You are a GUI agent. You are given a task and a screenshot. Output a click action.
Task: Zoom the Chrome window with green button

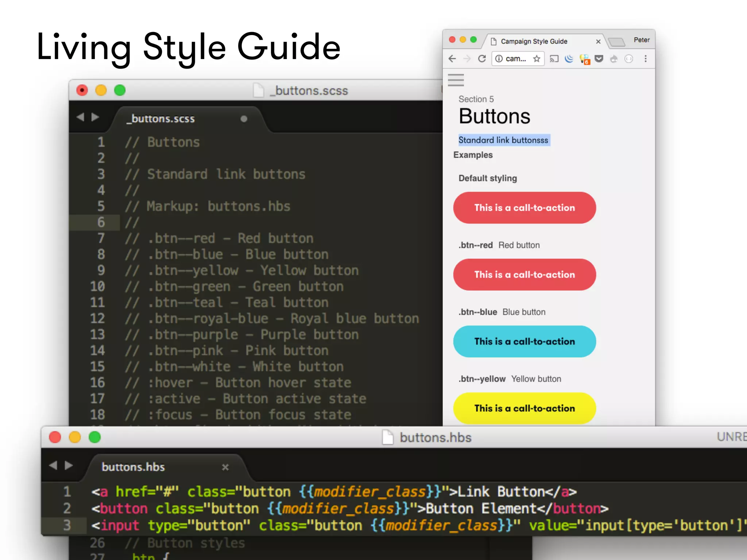473,40
